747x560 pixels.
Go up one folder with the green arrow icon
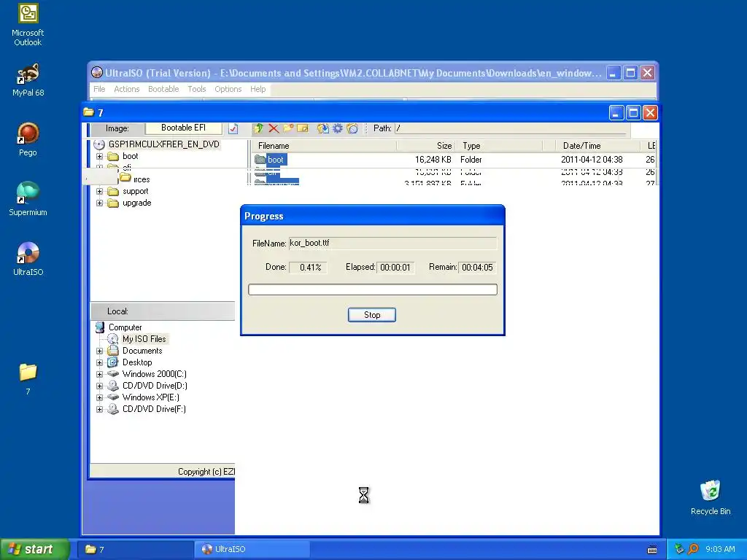[x=259, y=128]
